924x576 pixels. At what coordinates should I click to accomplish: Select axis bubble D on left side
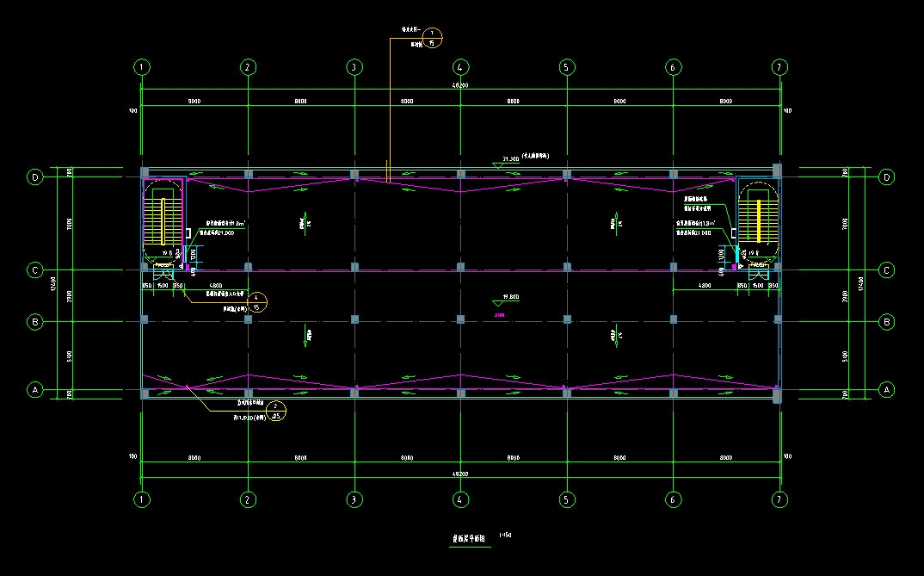(35, 177)
